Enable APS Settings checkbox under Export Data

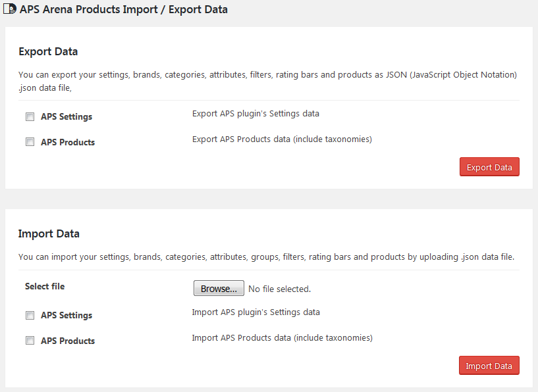pyautogui.click(x=30, y=117)
